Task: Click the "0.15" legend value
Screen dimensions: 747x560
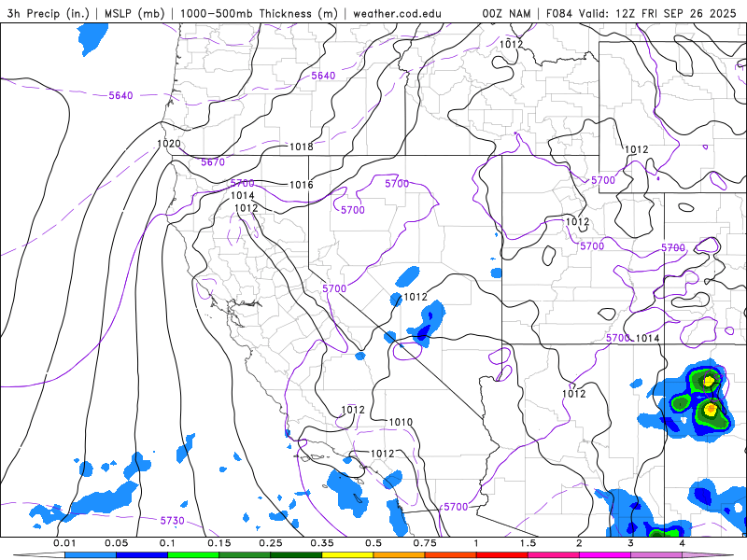Action: coord(219,543)
